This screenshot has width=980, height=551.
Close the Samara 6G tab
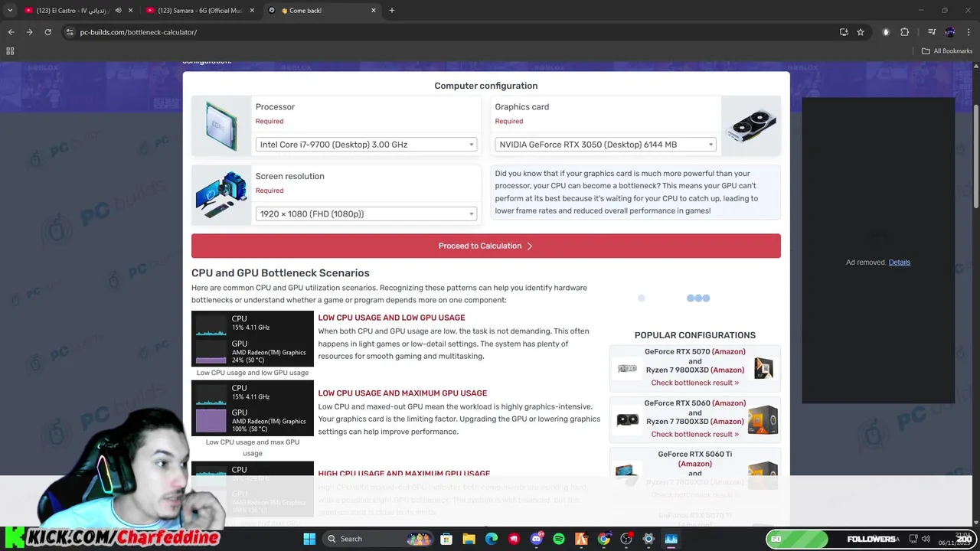pyautogui.click(x=252, y=11)
